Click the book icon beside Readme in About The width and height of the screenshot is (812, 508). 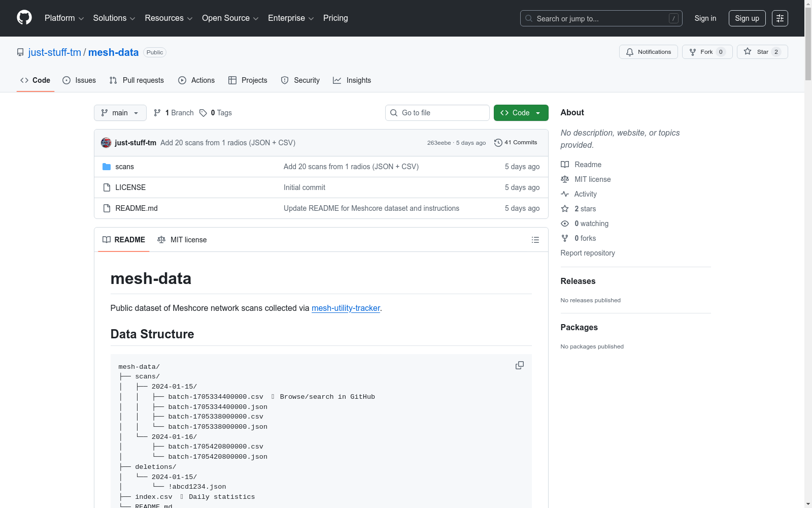point(565,165)
